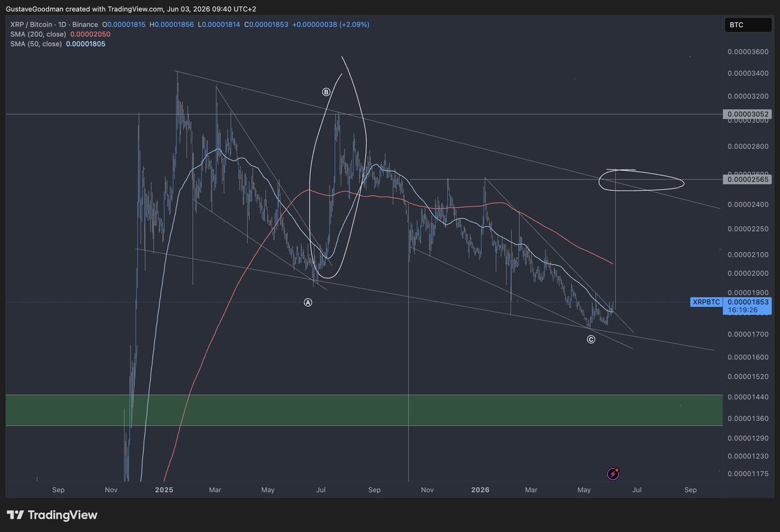This screenshot has width=780, height=532.
Task: Select the circled A wave label
Action: pos(308,302)
